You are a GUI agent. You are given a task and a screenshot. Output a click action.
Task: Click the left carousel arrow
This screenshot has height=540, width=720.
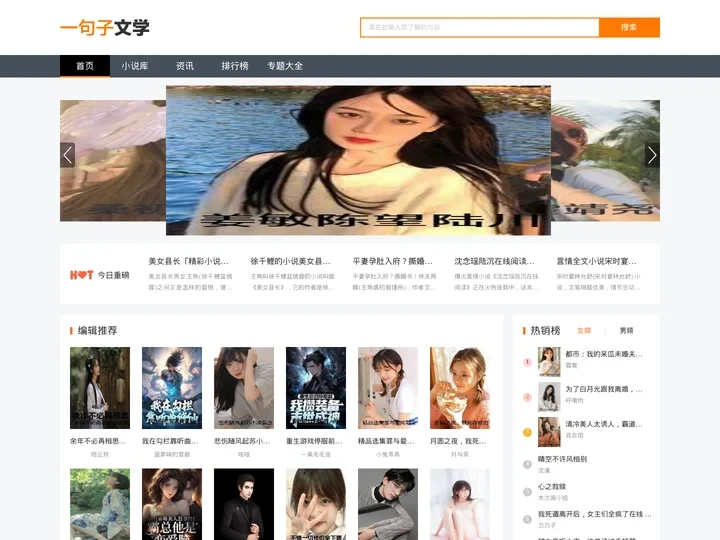(68, 155)
